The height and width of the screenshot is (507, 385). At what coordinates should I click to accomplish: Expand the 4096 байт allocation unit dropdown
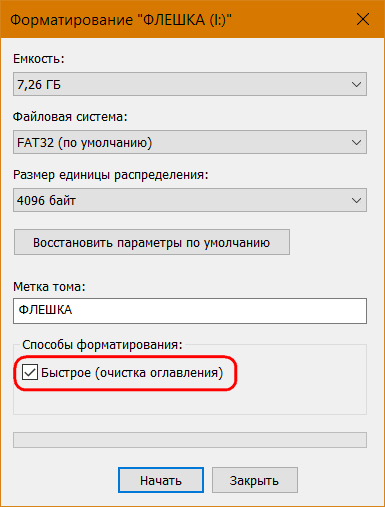tap(190, 200)
